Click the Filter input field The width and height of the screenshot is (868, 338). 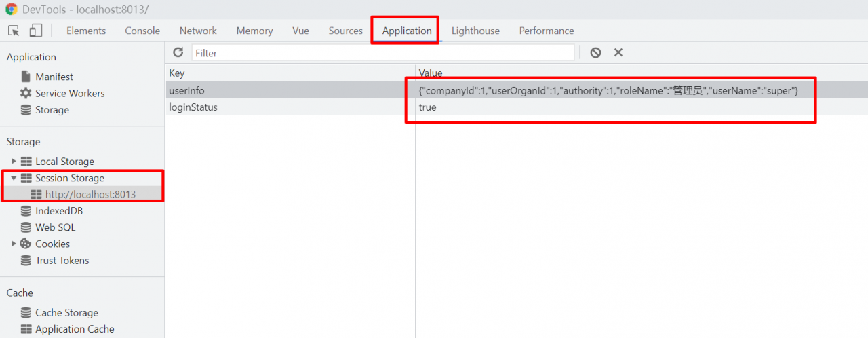(383, 52)
